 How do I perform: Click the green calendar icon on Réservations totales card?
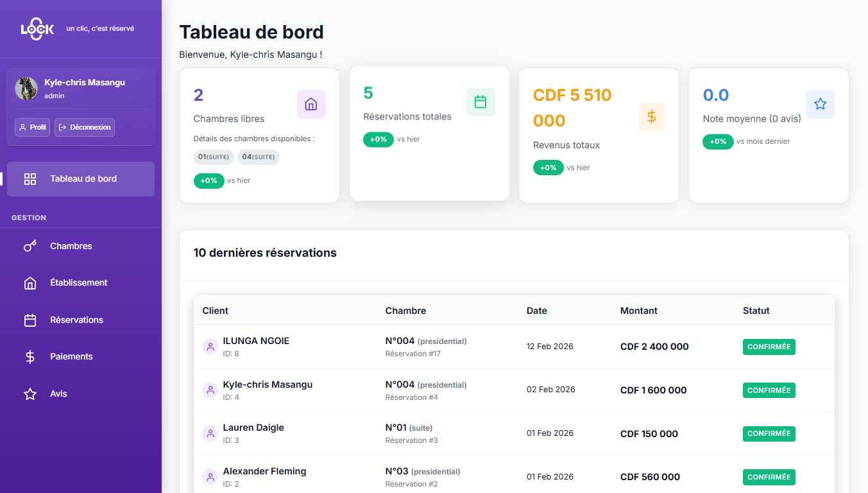pyautogui.click(x=481, y=102)
